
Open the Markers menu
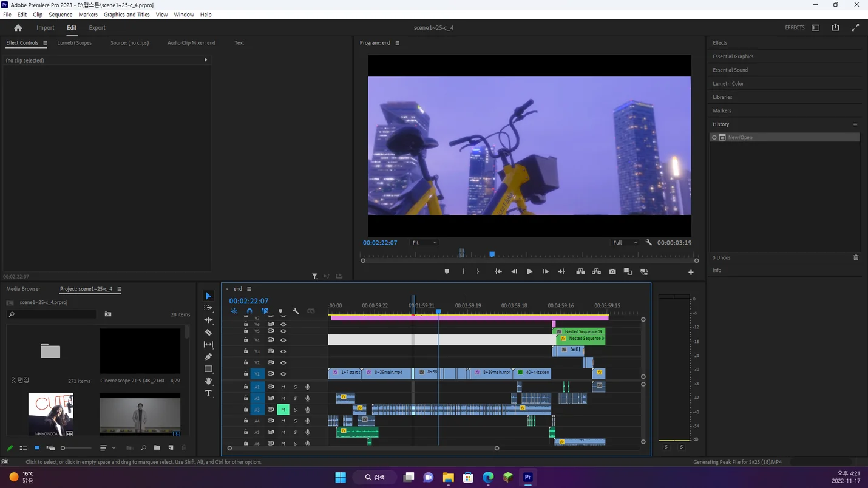click(x=88, y=15)
